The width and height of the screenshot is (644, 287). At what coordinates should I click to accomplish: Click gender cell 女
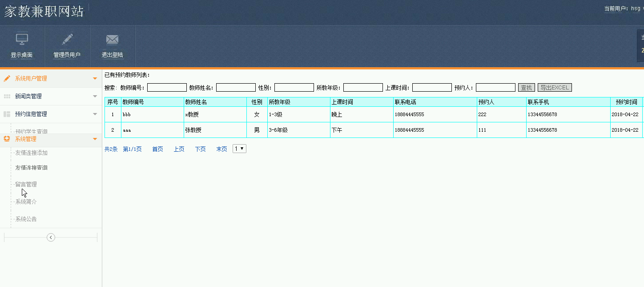coord(257,114)
